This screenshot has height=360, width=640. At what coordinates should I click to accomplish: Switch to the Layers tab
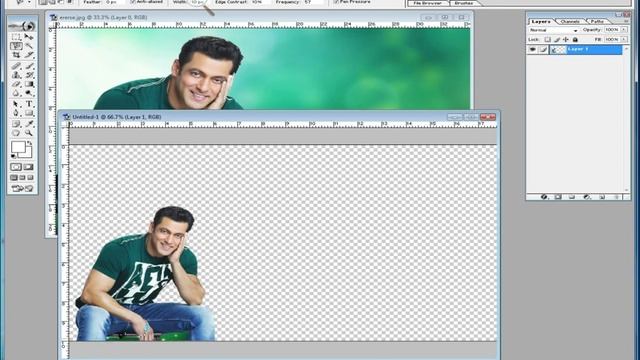point(541,22)
